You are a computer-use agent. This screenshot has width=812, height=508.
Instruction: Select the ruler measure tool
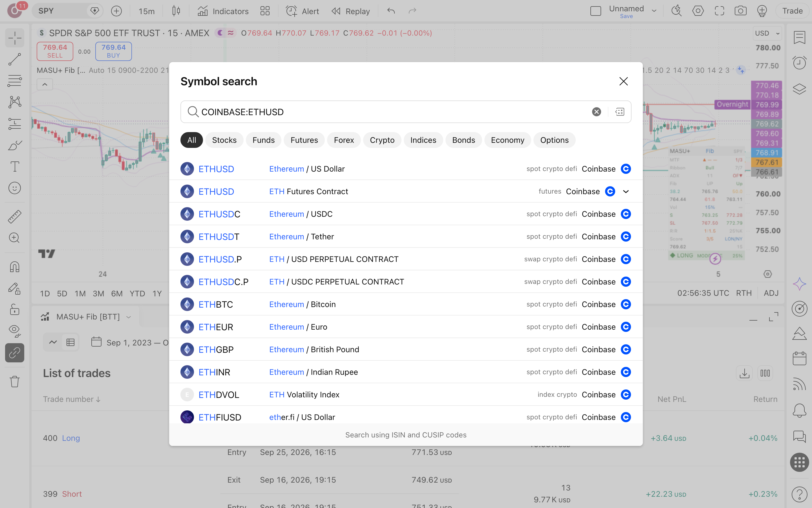click(x=14, y=217)
